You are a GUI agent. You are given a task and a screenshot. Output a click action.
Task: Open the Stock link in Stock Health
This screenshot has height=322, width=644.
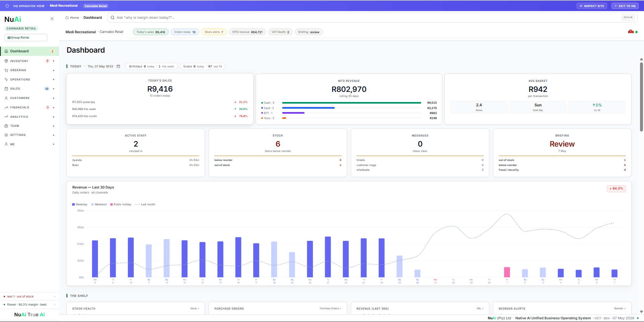[195, 309]
